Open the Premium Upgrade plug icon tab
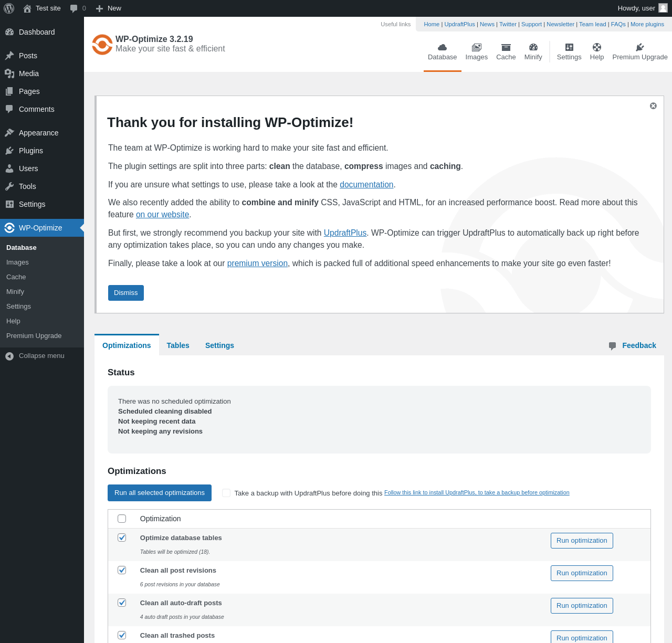 [640, 47]
